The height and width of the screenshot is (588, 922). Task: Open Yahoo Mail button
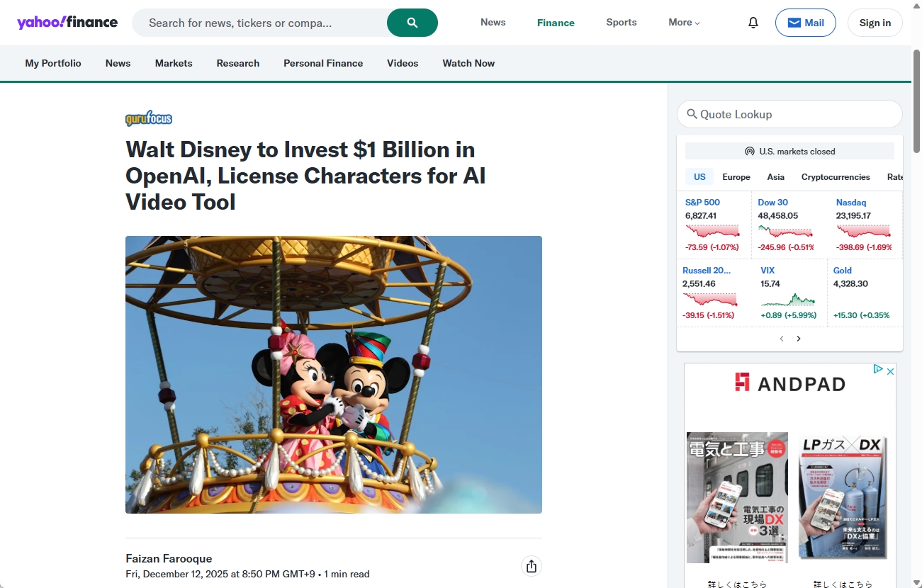[805, 23]
